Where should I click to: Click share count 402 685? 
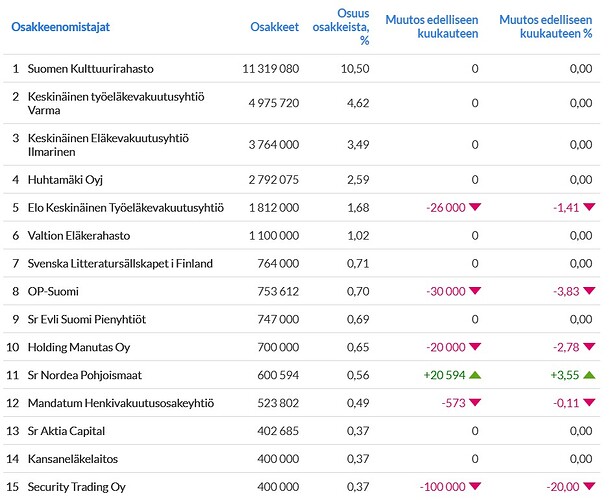click(x=278, y=431)
